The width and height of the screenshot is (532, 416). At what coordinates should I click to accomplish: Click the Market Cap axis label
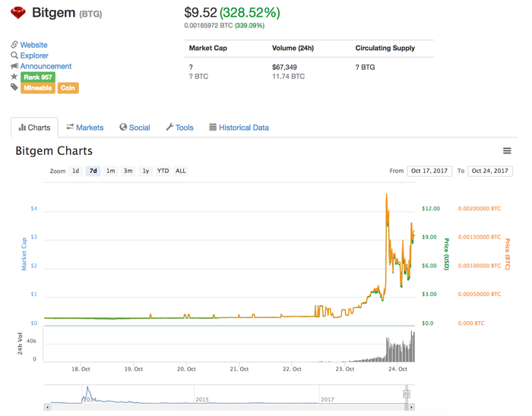24,254
